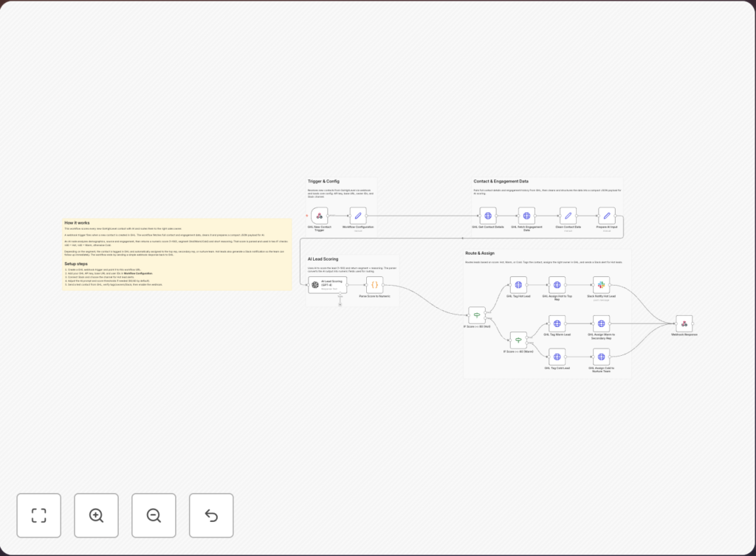Zoom in on the workflow canvas

(x=96, y=515)
